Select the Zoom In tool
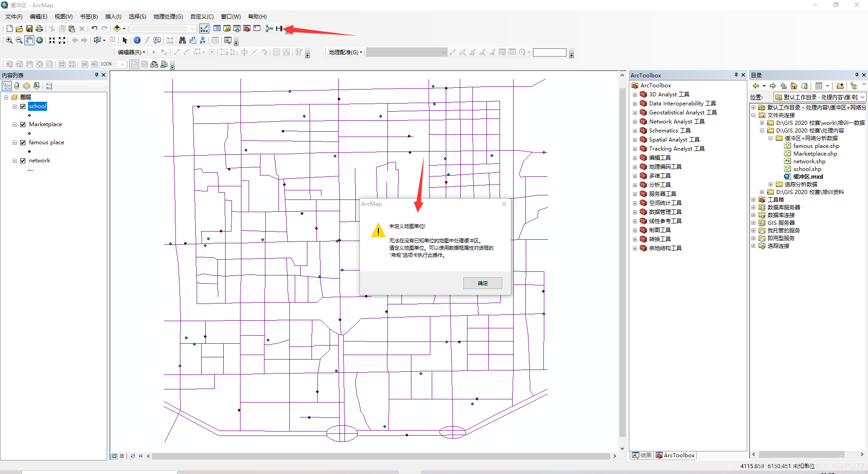 9,40
